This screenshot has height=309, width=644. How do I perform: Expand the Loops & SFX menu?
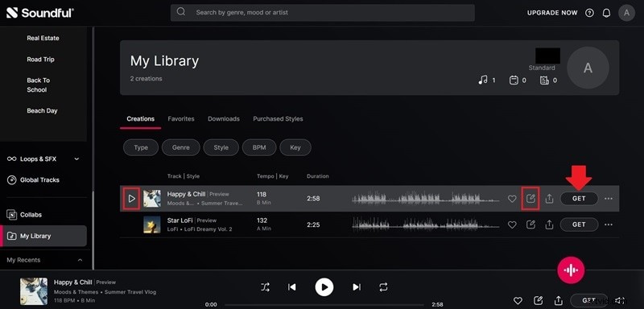[76, 159]
